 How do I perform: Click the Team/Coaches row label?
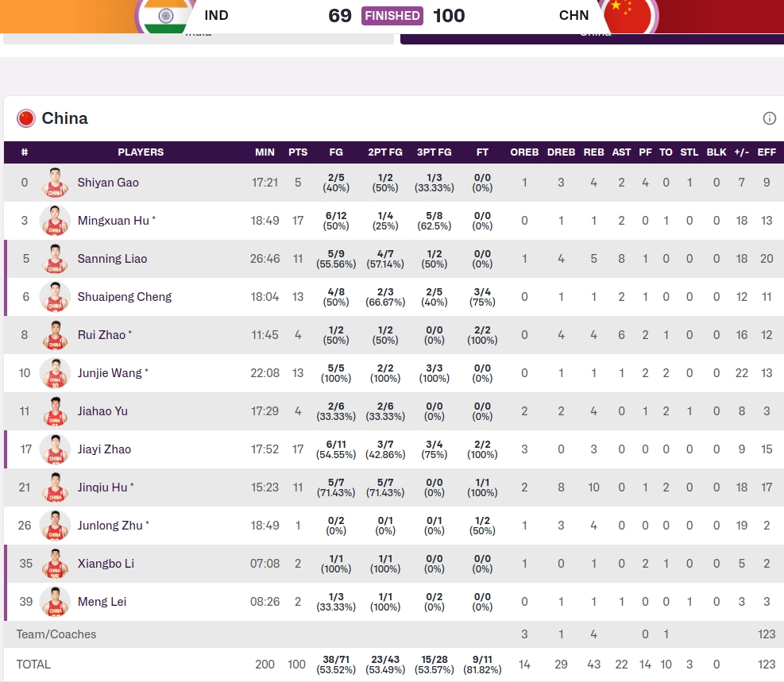point(56,634)
